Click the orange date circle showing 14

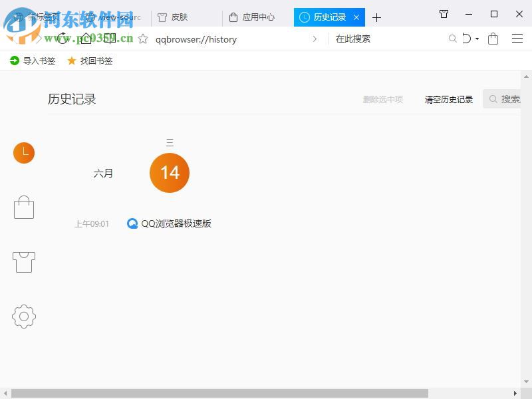[x=170, y=173]
